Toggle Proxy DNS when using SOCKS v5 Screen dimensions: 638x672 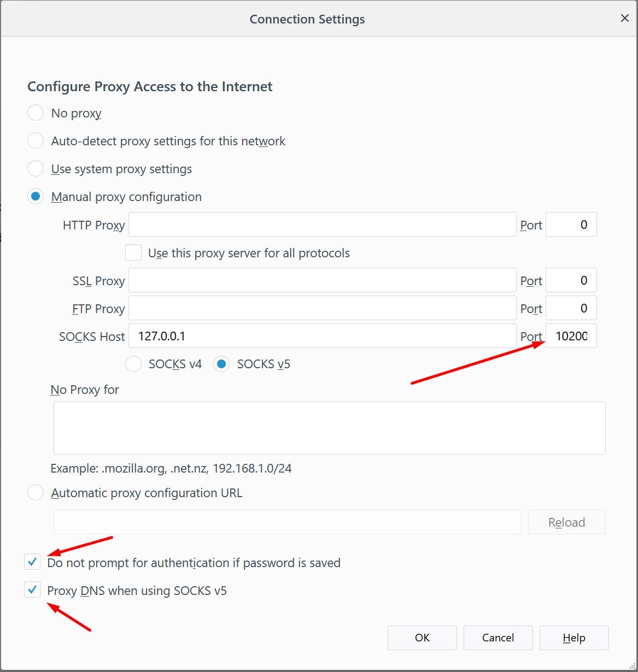pyautogui.click(x=33, y=590)
